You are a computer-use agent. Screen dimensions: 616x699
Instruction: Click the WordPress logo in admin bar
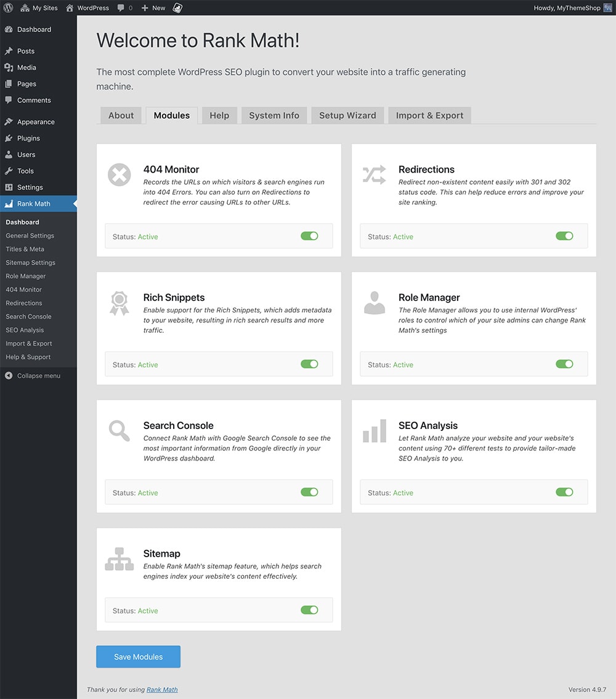coord(8,7)
